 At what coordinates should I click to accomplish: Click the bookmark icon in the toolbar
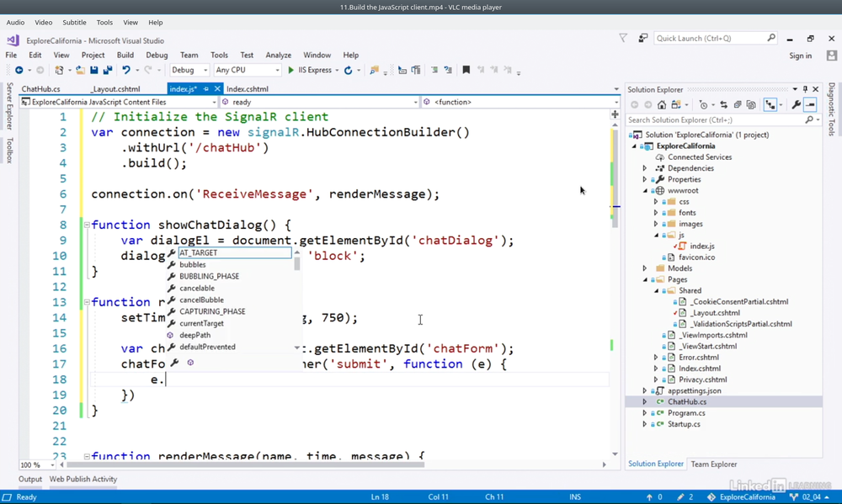coord(466,71)
